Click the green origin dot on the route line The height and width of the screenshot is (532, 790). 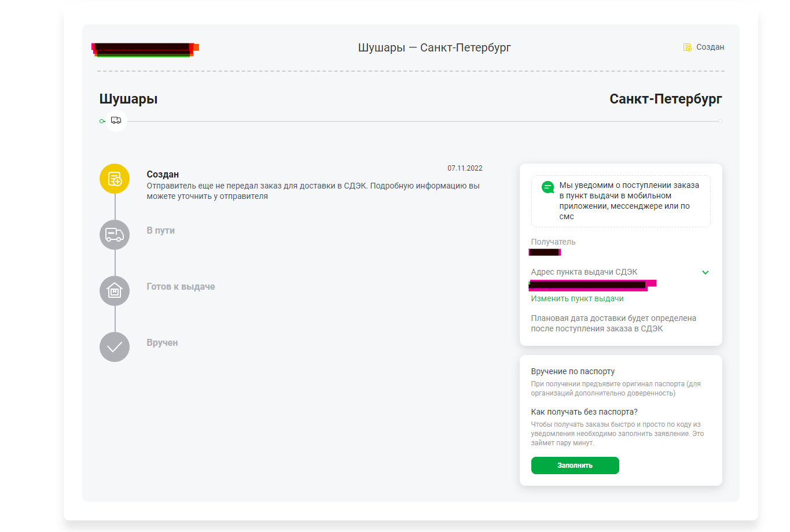(102, 121)
